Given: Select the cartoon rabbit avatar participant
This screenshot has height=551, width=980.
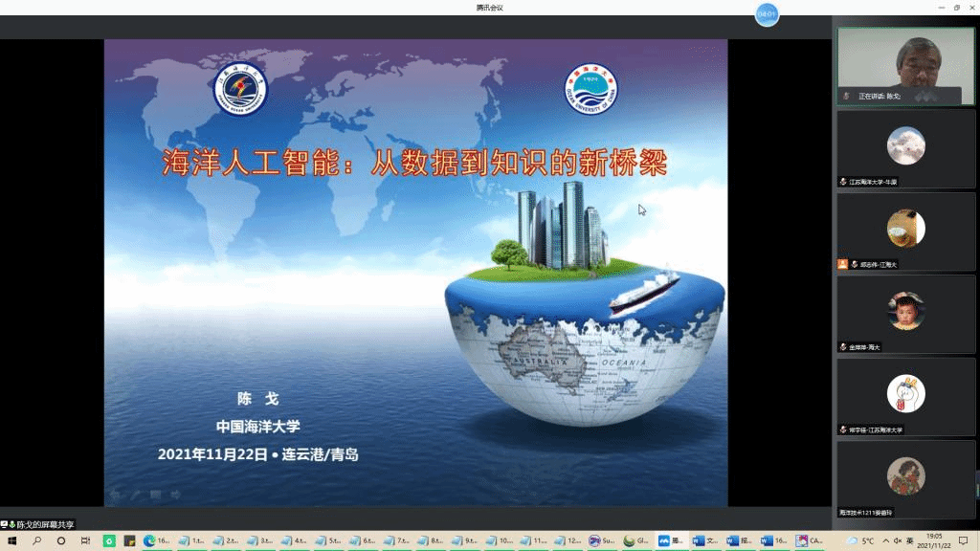Looking at the screenshot, I should [905, 393].
